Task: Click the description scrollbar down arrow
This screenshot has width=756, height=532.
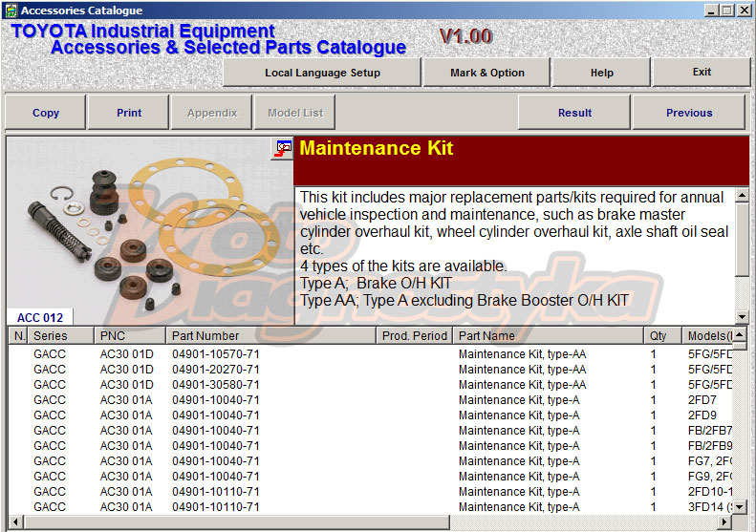Action: (742, 316)
